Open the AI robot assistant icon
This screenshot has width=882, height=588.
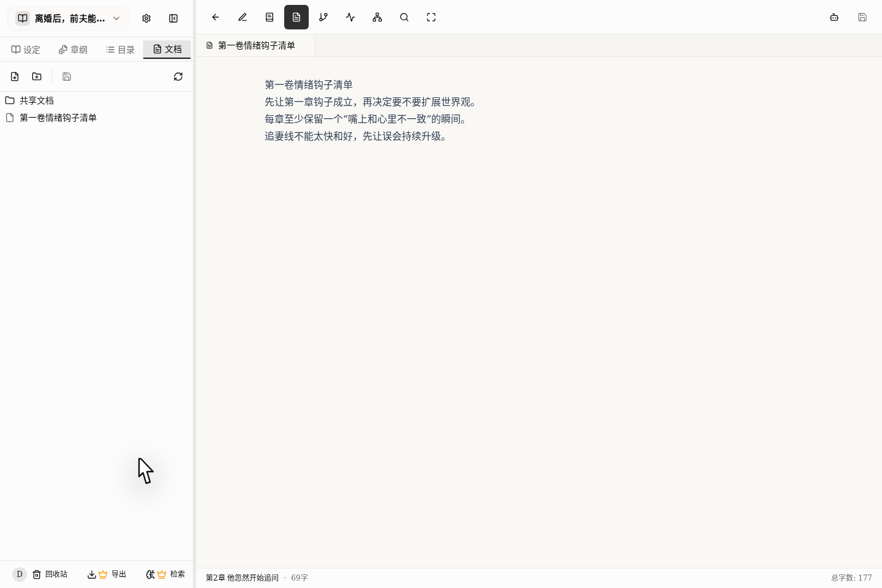point(834,17)
